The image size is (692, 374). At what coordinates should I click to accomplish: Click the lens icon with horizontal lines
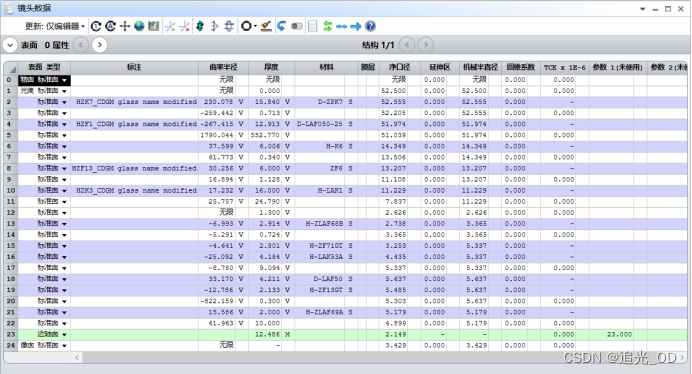(229, 26)
